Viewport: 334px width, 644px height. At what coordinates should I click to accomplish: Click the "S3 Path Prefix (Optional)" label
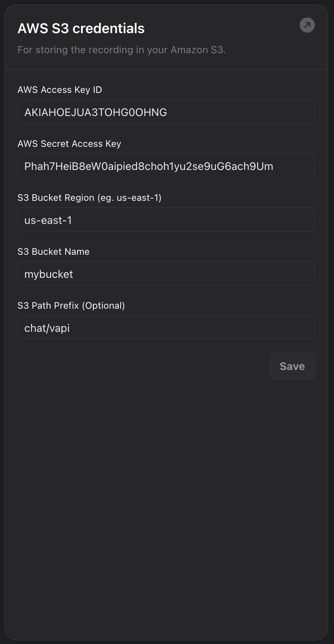point(71,306)
